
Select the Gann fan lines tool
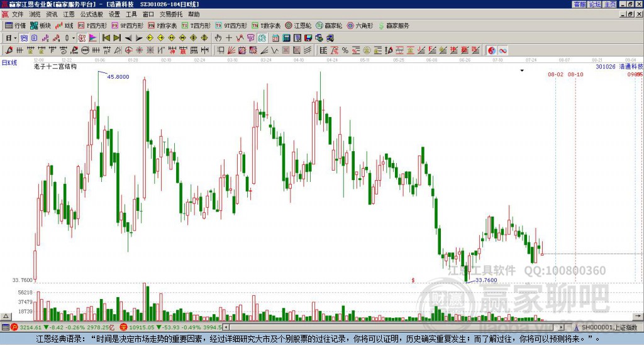231,50
